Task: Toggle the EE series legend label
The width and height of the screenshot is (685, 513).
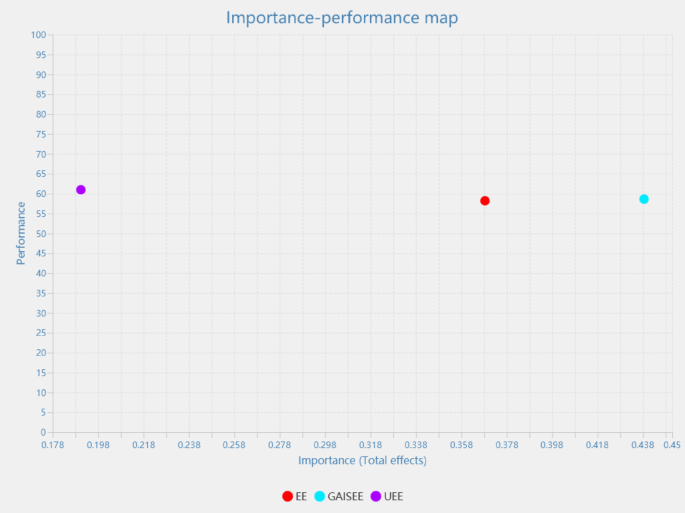Action: point(301,496)
